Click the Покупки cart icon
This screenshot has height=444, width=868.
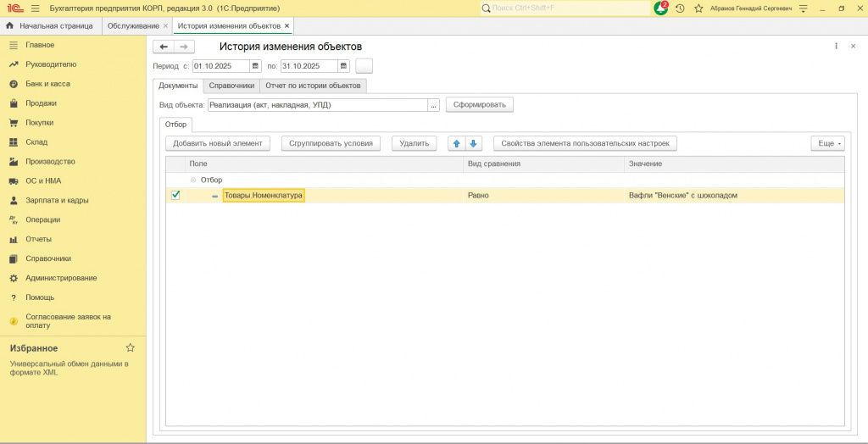tap(14, 123)
